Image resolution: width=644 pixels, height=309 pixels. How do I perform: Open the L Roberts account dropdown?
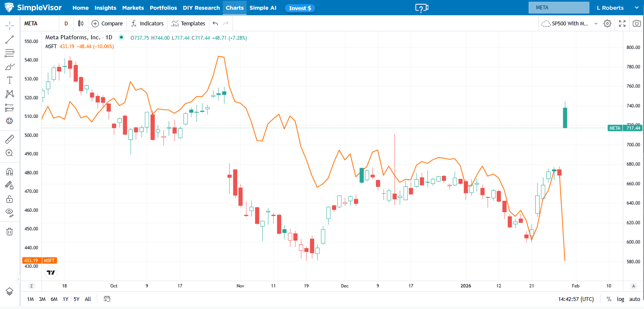636,8
